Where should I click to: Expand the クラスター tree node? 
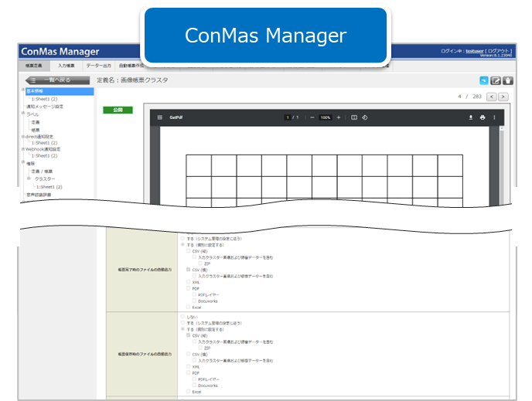tap(29, 178)
